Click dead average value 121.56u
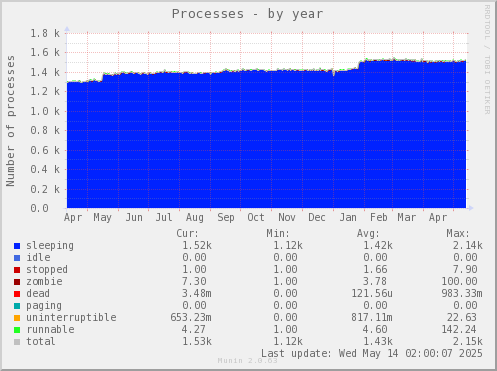This screenshot has width=497, height=371. click(x=372, y=294)
